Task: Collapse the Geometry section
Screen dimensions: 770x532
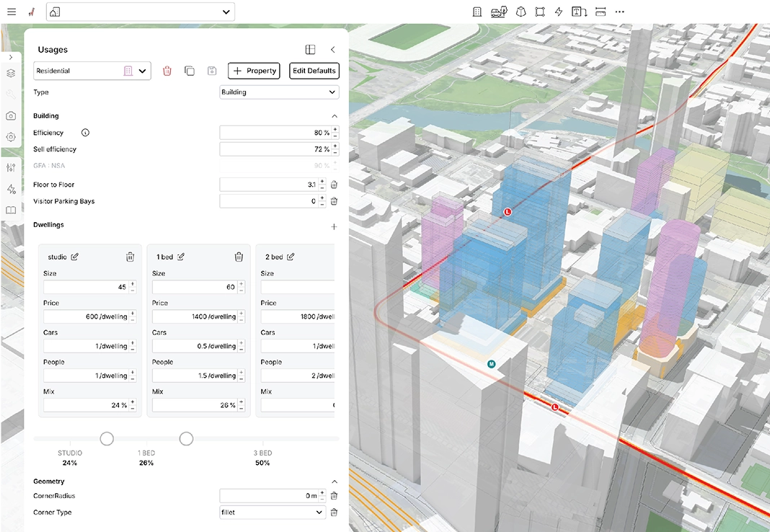Action: (x=334, y=482)
